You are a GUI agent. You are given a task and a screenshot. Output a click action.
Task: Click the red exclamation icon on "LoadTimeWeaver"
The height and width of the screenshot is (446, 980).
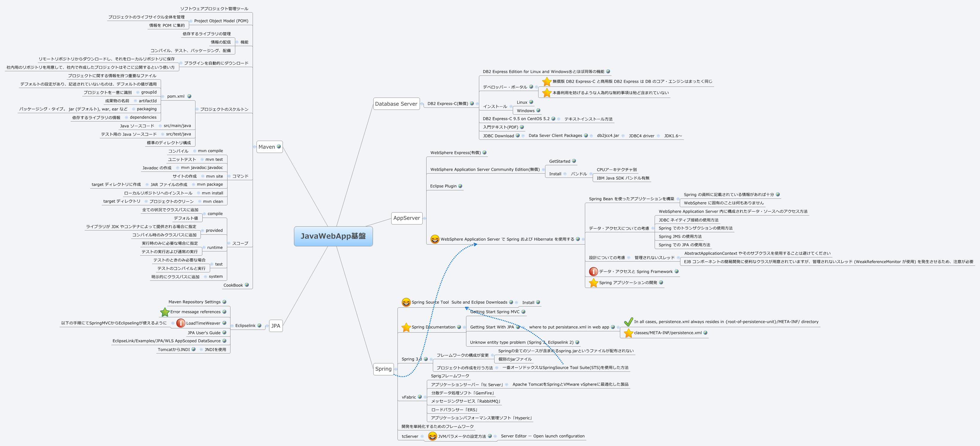181,323
